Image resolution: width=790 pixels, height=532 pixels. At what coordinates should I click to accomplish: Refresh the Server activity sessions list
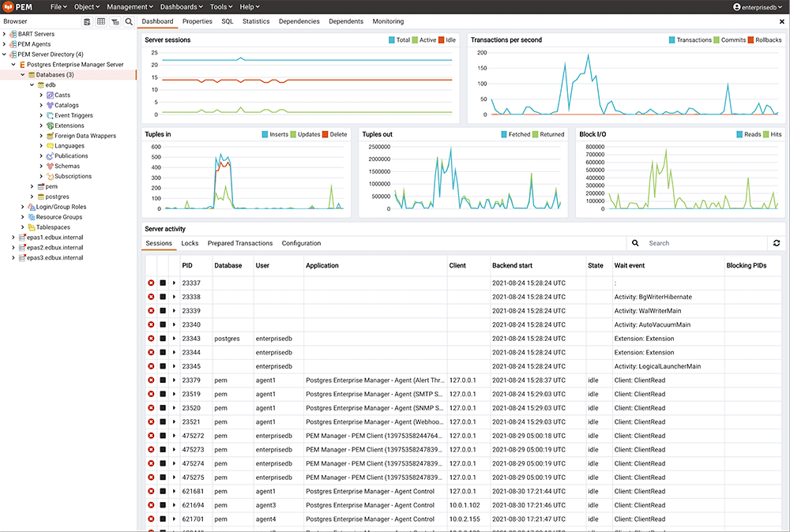click(x=777, y=243)
